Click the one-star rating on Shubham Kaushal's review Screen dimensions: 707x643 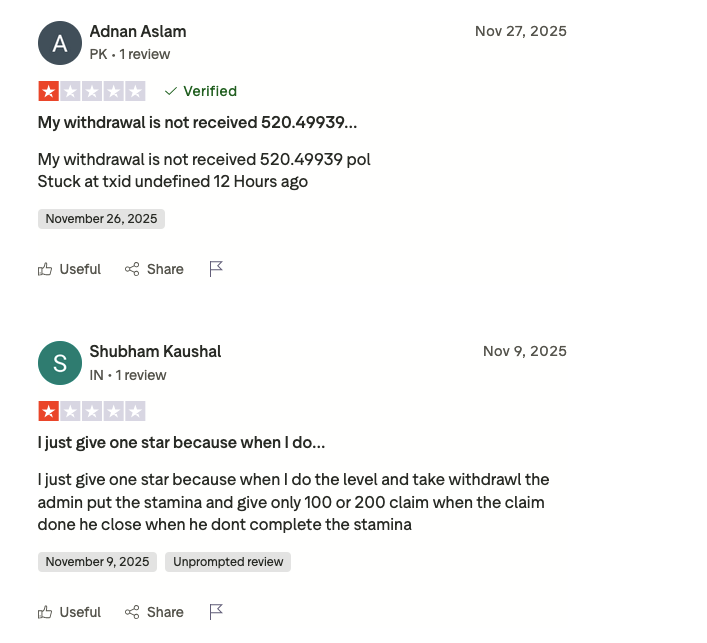pos(92,411)
